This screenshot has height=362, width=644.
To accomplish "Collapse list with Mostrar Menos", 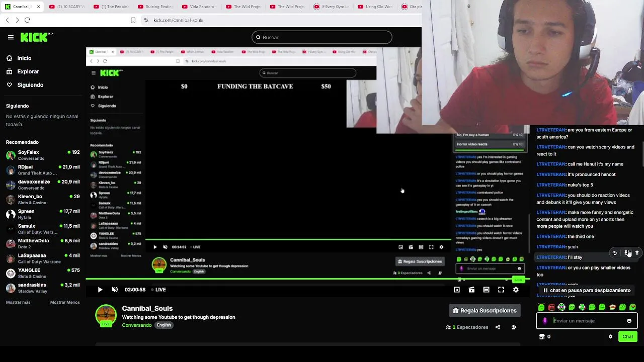I will click(x=65, y=302).
